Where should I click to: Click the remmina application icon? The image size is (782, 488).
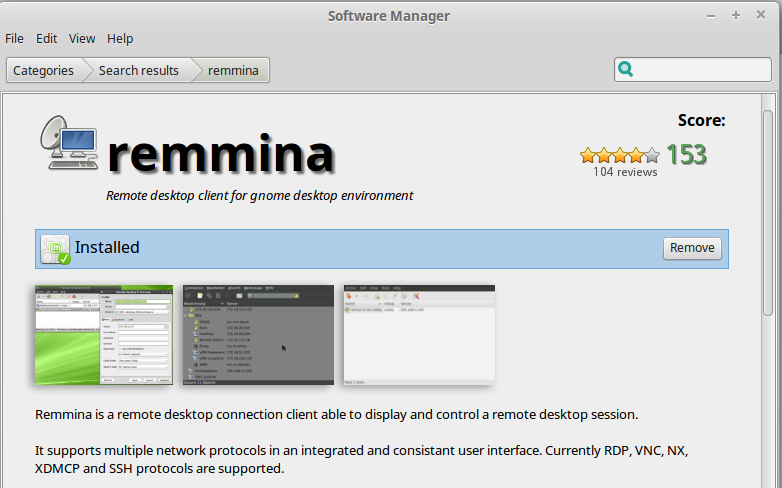[x=69, y=143]
